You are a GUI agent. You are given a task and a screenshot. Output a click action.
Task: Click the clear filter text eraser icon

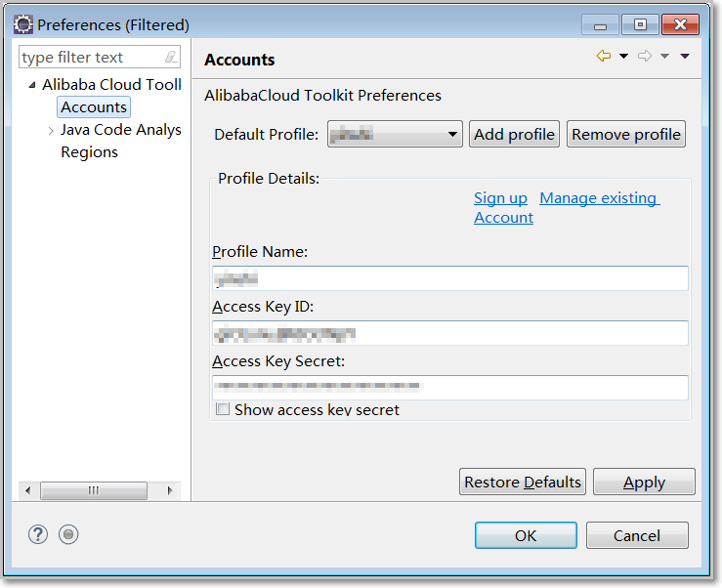[171, 57]
